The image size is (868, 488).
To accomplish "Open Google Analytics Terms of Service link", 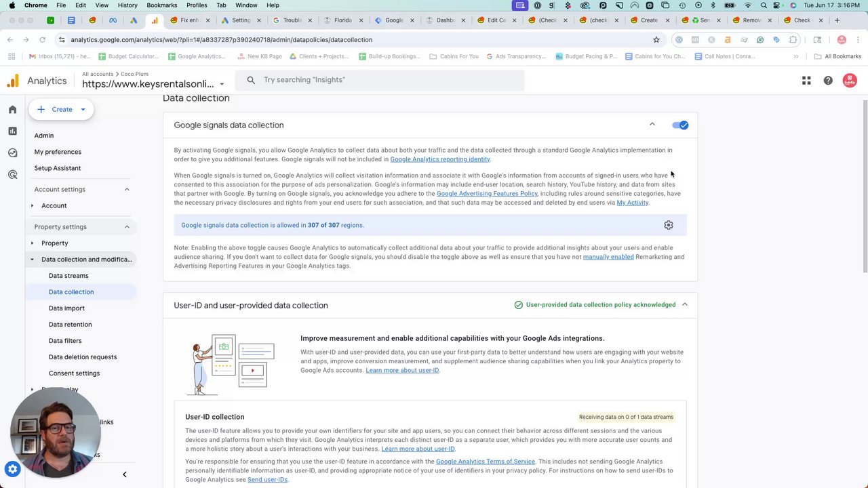I will coord(486,462).
